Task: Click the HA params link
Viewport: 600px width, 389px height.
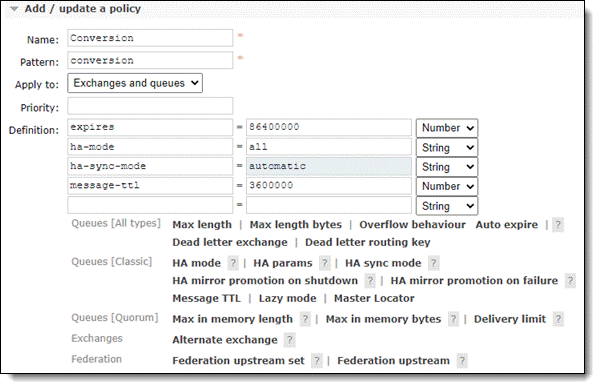Action: 283,263
